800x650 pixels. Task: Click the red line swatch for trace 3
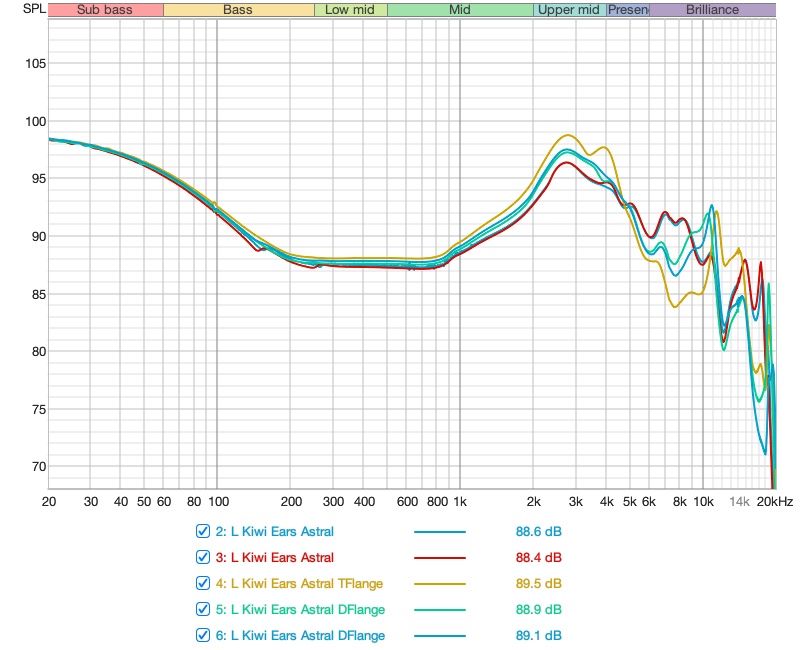click(440, 558)
